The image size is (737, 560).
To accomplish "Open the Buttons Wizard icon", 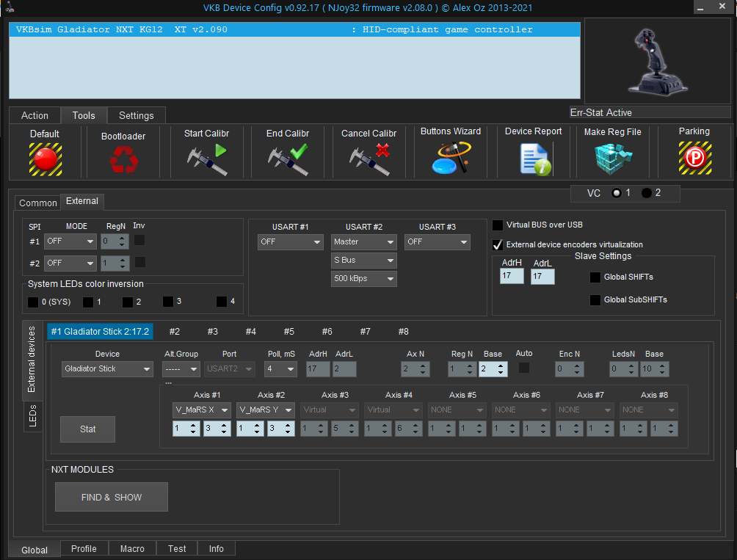I will coord(451,159).
